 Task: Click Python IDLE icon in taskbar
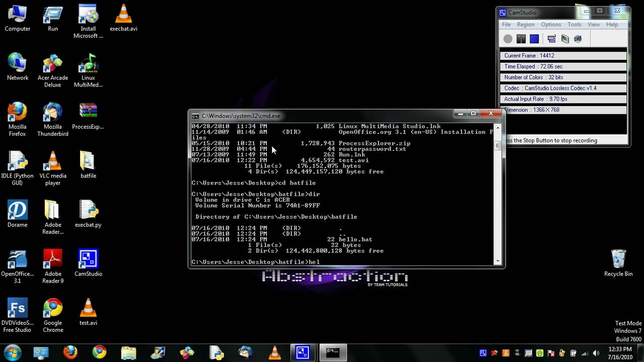click(216, 352)
